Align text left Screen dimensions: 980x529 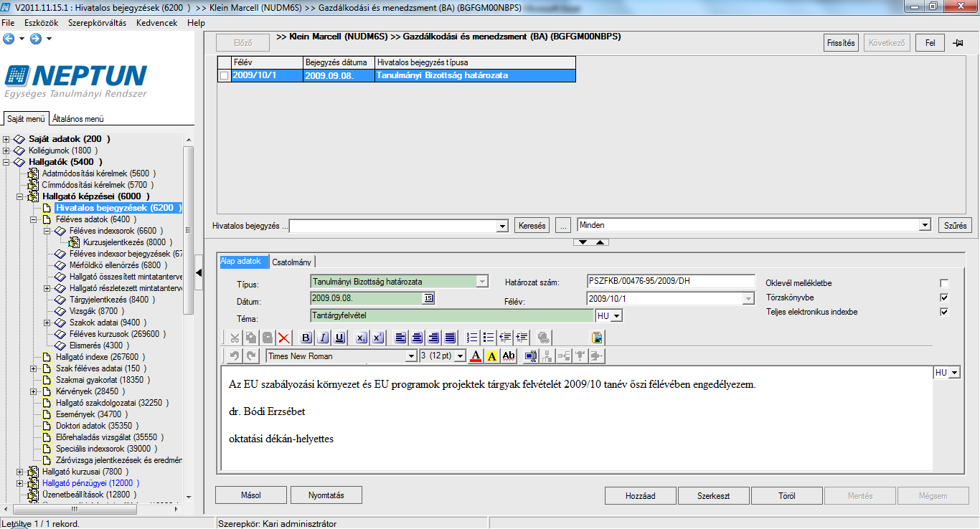coord(400,338)
